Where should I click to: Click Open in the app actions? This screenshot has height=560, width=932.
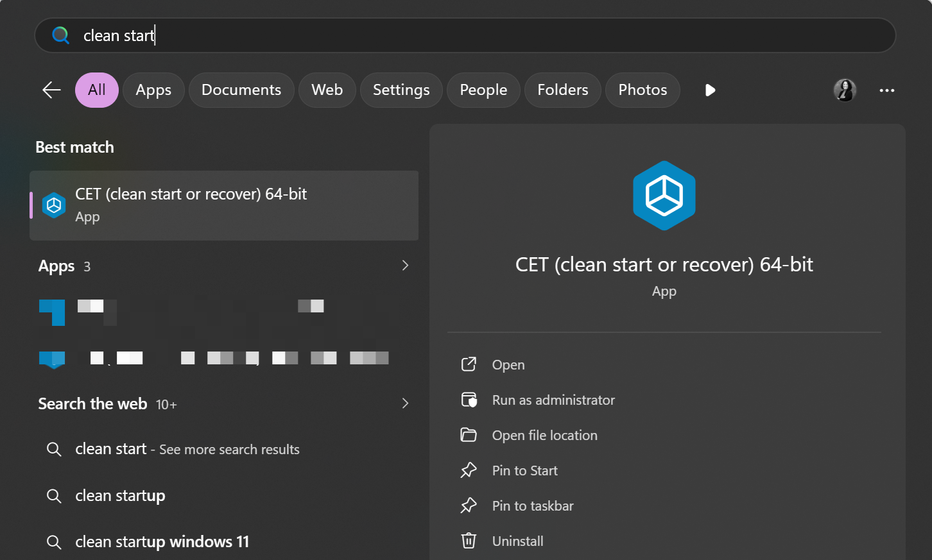508,364
